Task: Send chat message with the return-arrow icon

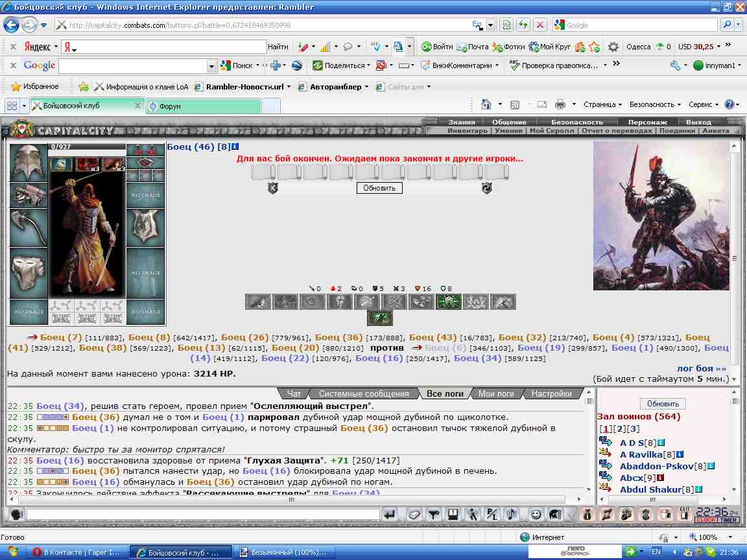Action: tap(390, 514)
